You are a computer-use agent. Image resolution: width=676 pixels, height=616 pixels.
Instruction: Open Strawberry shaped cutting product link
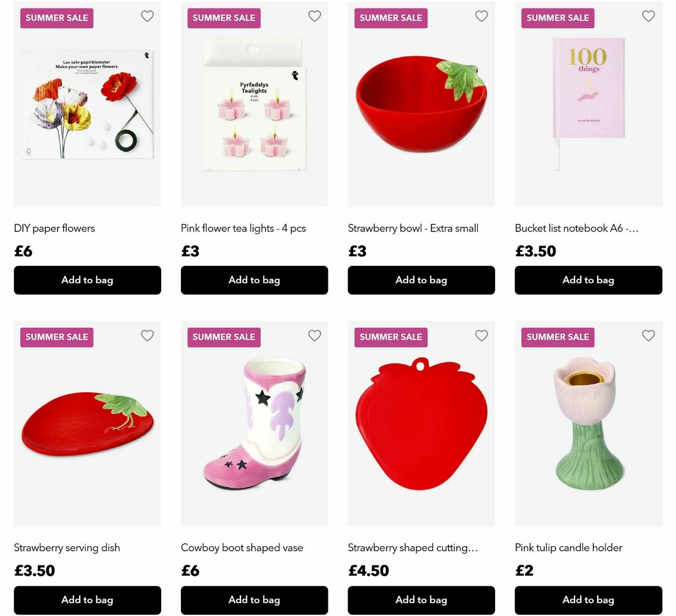point(413,548)
